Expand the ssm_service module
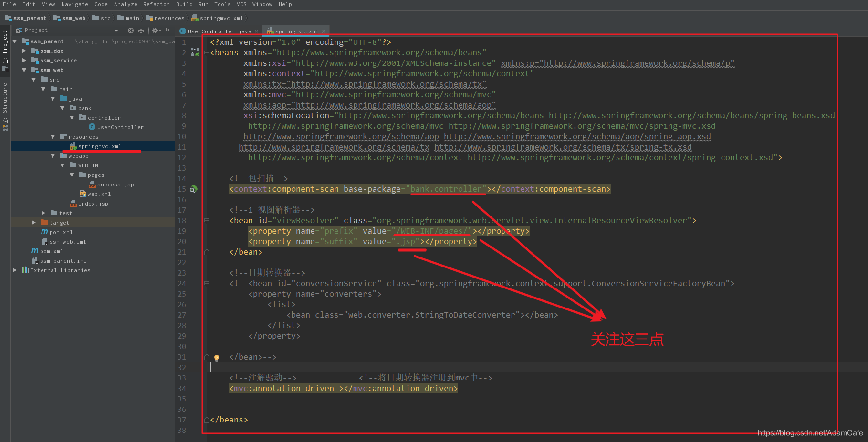This screenshot has width=868, height=442. [24, 61]
